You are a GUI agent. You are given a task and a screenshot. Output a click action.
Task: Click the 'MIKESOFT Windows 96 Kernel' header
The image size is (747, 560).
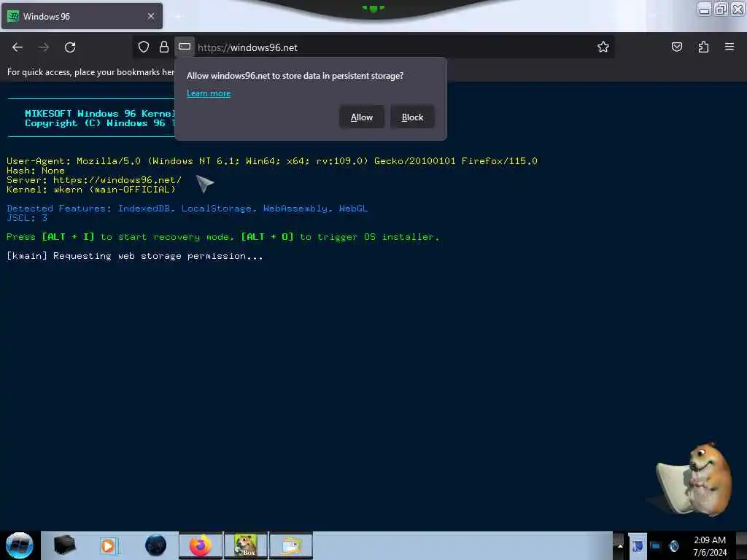100,113
